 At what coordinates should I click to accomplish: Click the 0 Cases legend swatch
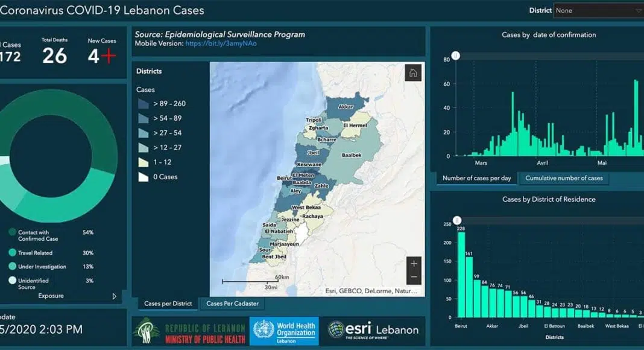144,177
